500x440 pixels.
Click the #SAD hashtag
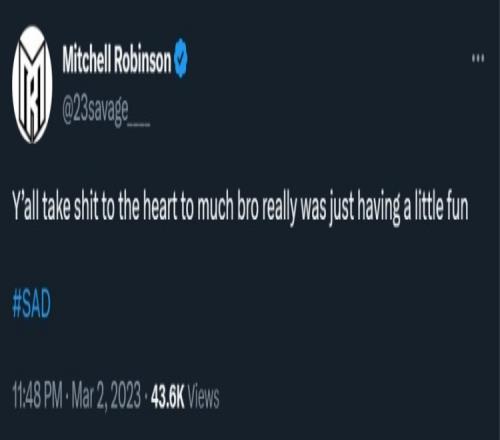coord(31,304)
